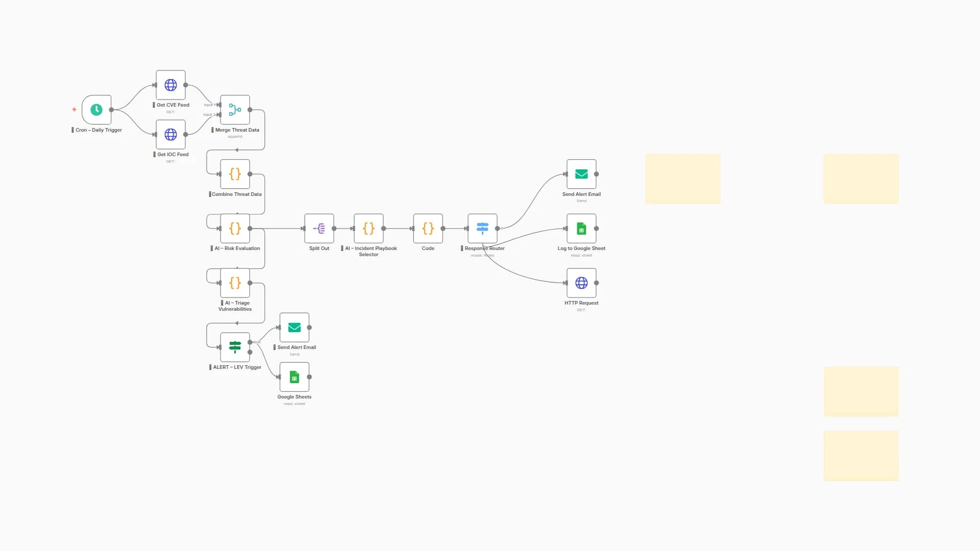This screenshot has height=551, width=980.
Task: Open the HTTP Request node
Action: click(581, 283)
